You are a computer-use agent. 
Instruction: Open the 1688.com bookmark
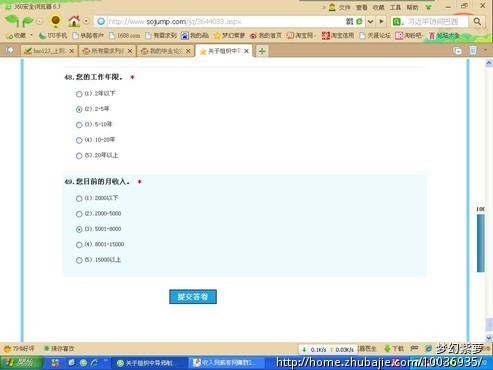coord(125,35)
